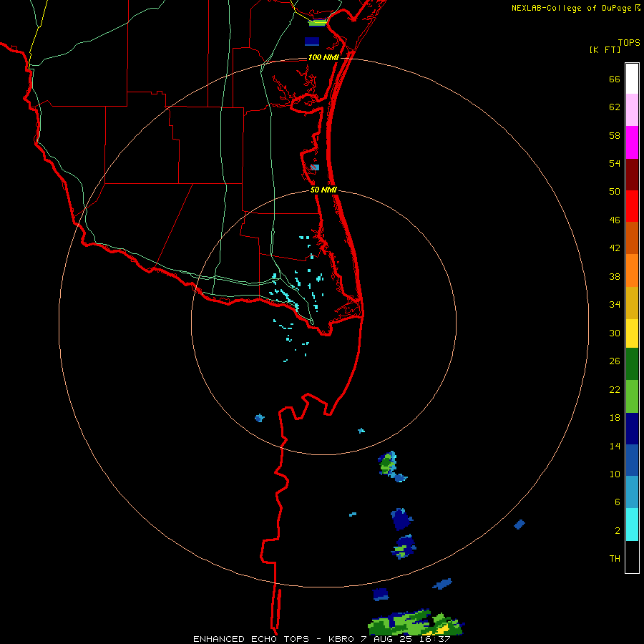Image resolution: width=644 pixels, height=644 pixels.
Task: Click the navy blue legend swatch
Action: 632,429
